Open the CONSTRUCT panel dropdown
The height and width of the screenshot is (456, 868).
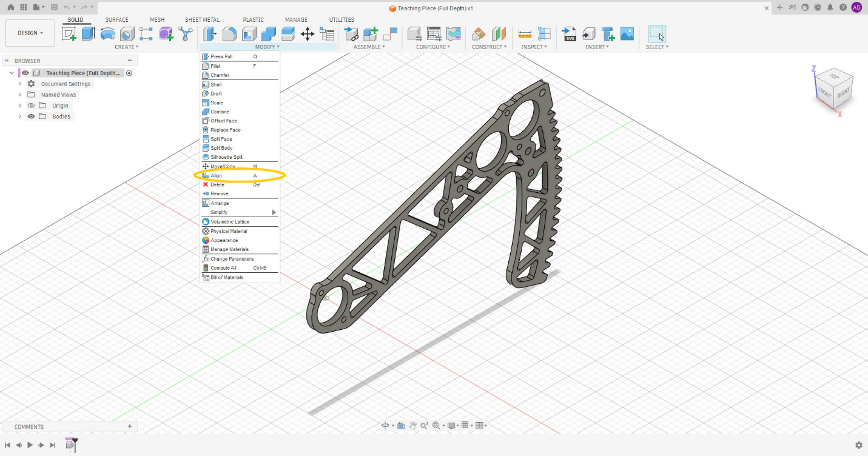488,47
